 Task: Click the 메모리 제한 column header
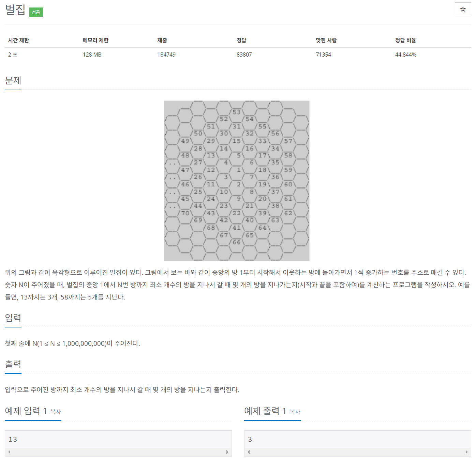click(95, 40)
